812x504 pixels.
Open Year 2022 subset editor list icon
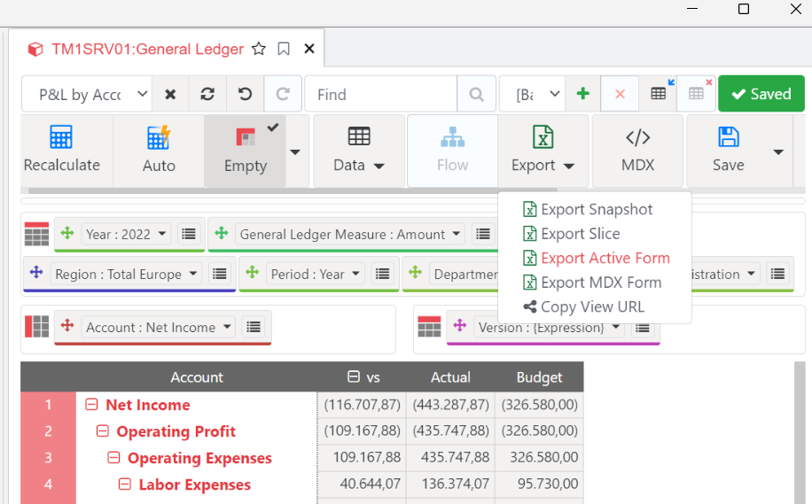tap(189, 234)
